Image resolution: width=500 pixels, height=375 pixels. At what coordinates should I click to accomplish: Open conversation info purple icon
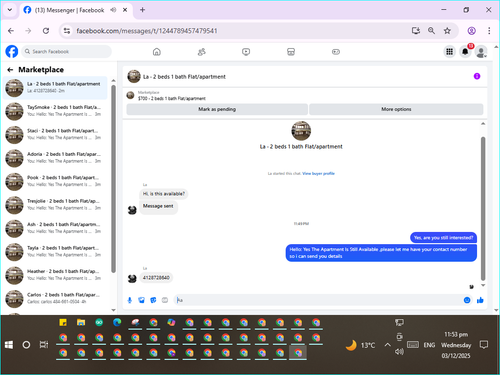click(477, 76)
